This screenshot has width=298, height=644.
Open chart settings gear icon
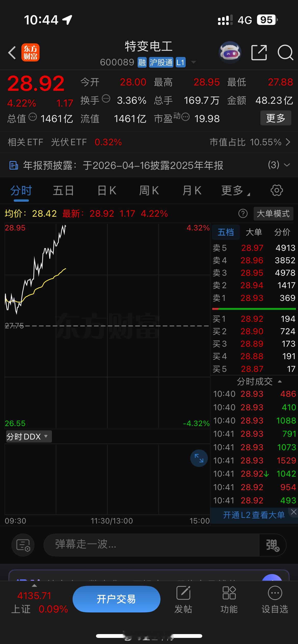coord(277,190)
